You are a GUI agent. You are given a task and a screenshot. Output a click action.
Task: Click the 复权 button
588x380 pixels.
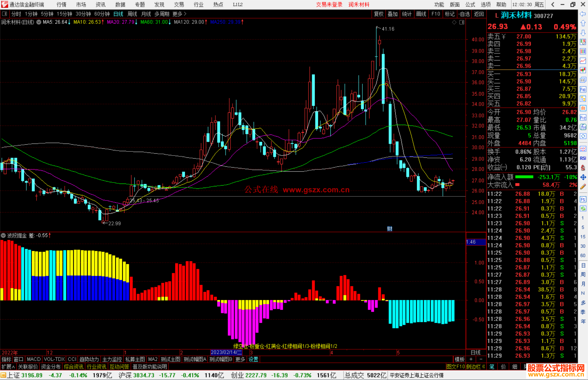pos(379,14)
